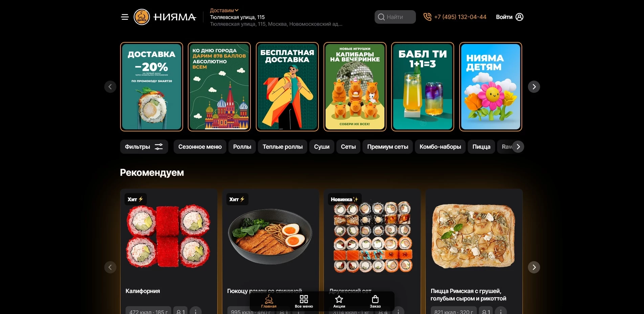Click the Войти login button

click(x=504, y=17)
